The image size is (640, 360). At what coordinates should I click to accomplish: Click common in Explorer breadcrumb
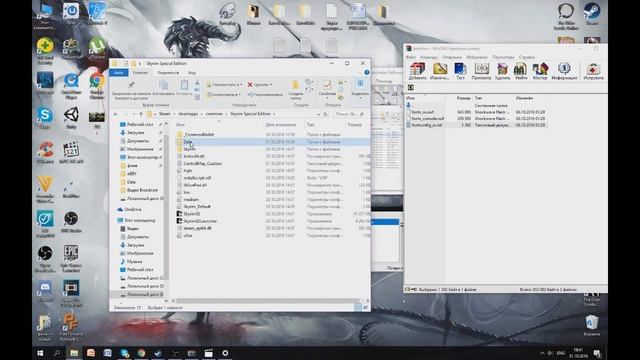coord(214,114)
